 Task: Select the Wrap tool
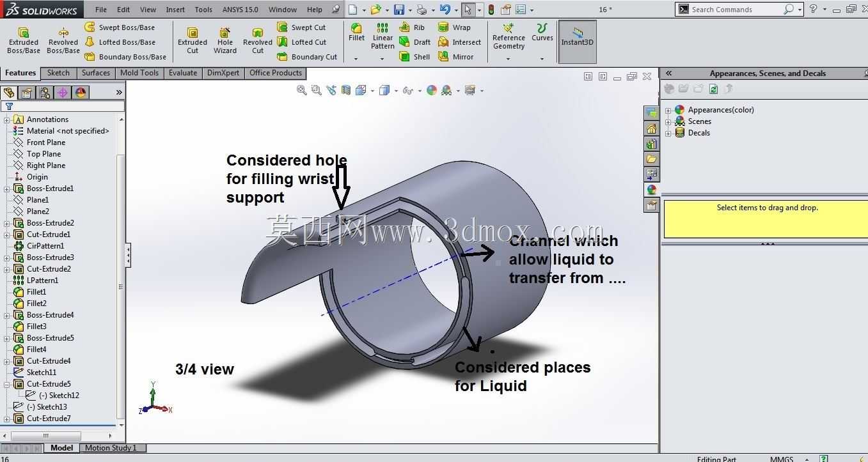(454, 27)
